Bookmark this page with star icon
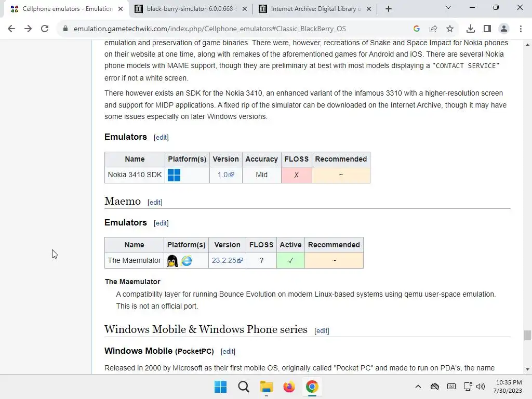Viewport: 532px width, 399px height. click(x=450, y=29)
